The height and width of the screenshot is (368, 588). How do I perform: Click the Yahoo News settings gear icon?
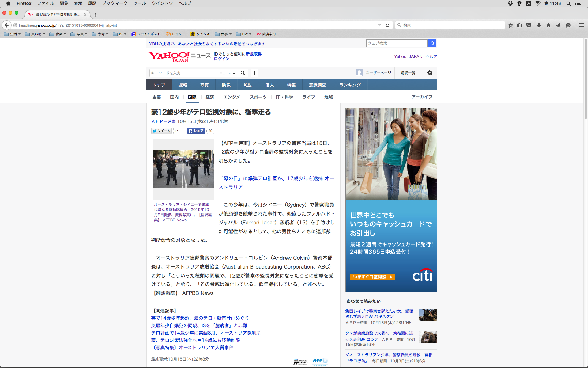[429, 73]
